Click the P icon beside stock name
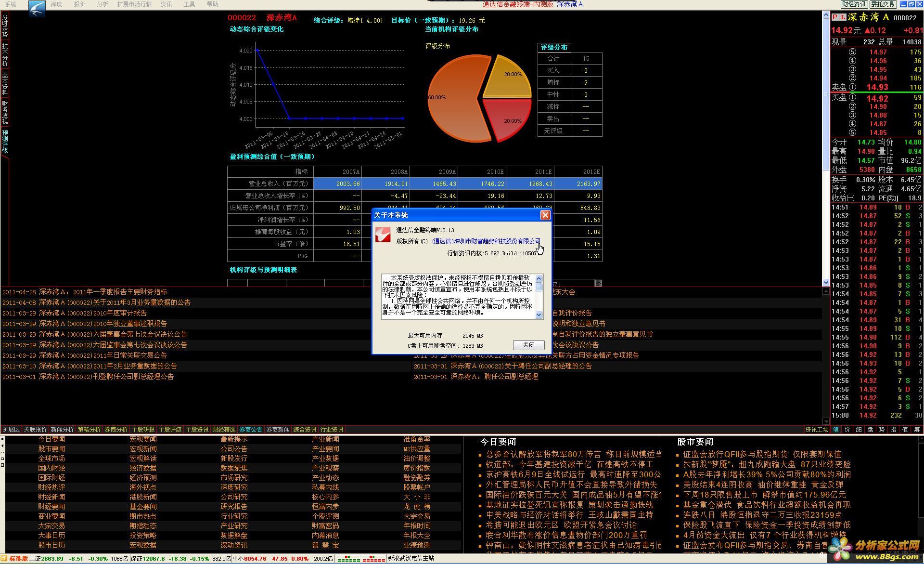Viewport: 924px width, 564px height. (835, 17)
